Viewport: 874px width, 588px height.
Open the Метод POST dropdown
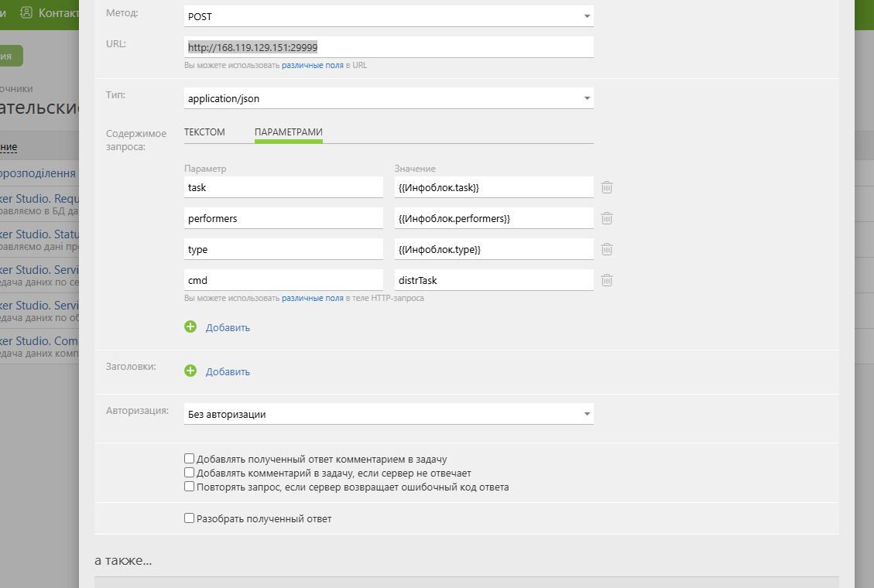[389, 16]
